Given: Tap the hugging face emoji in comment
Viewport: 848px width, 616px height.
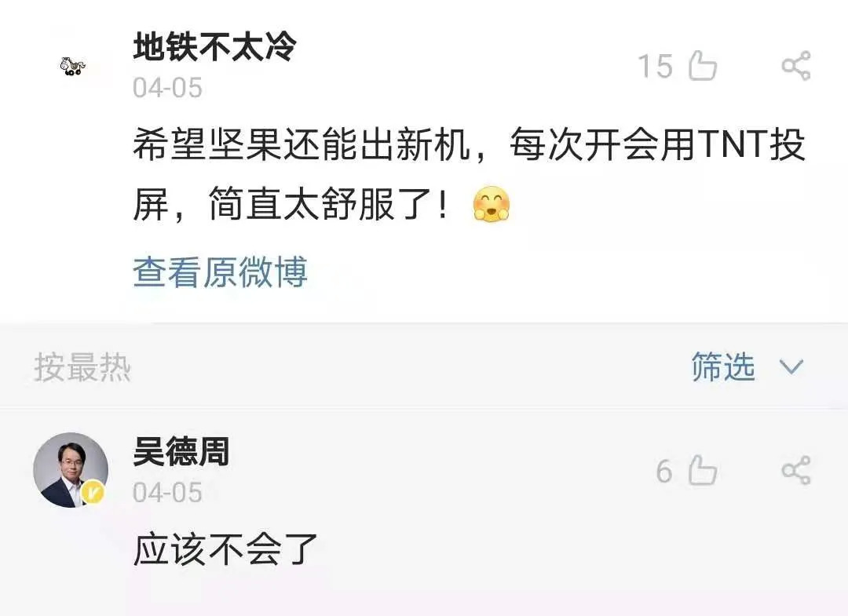Looking at the screenshot, I should coord(491,204).
